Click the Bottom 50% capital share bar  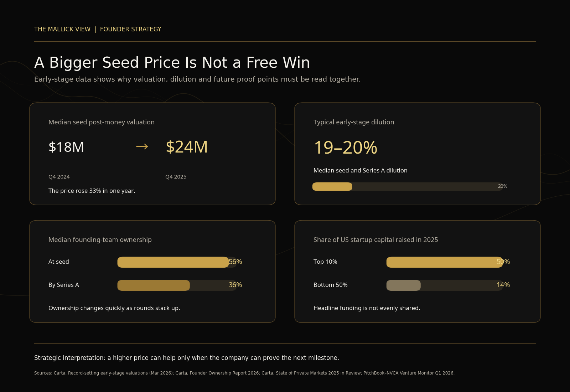pos(445,285)
